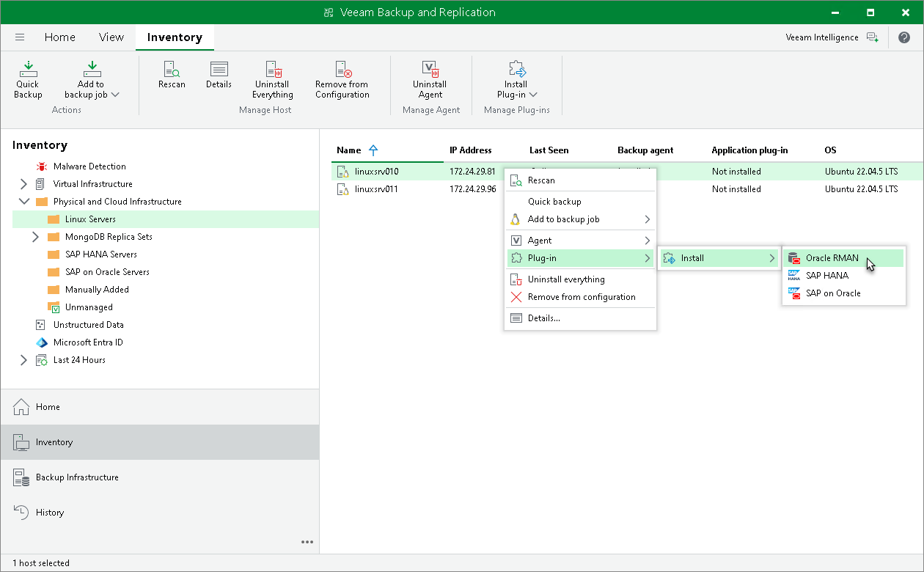Click the Unstructured Data icon in tree
The image size is (924, 572).
(x=41, y=325)
